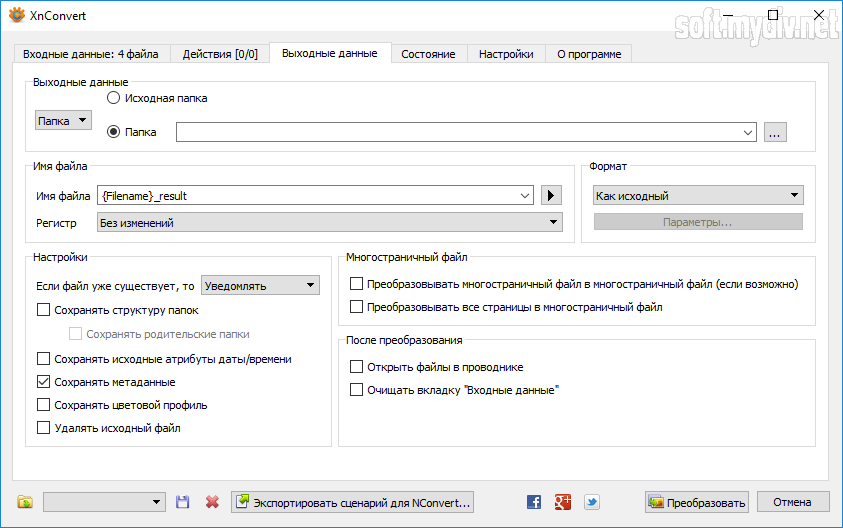
Task: Open filename variables arrow button
Action: tap(551, 195)
